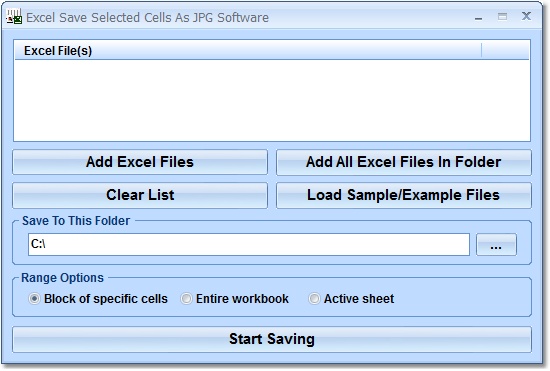Click the Add Excel Files button
This screenshot has height=371, width=550.
click(140, 162)
